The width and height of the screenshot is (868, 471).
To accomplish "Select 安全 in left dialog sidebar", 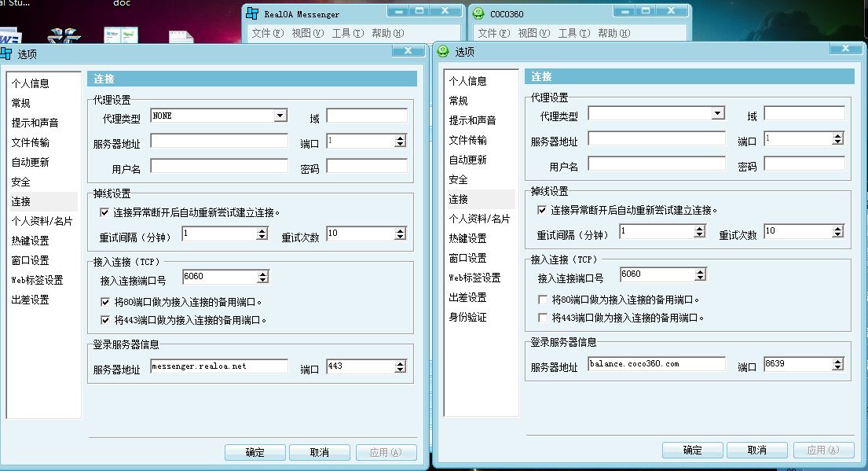I will click(x=21, y=182).
